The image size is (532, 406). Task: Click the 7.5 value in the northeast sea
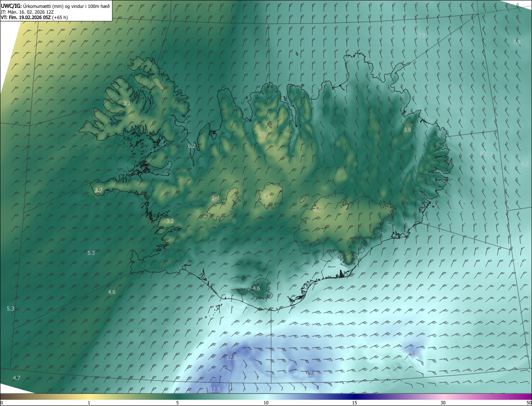pyautogui.click(x=517, y=42)
